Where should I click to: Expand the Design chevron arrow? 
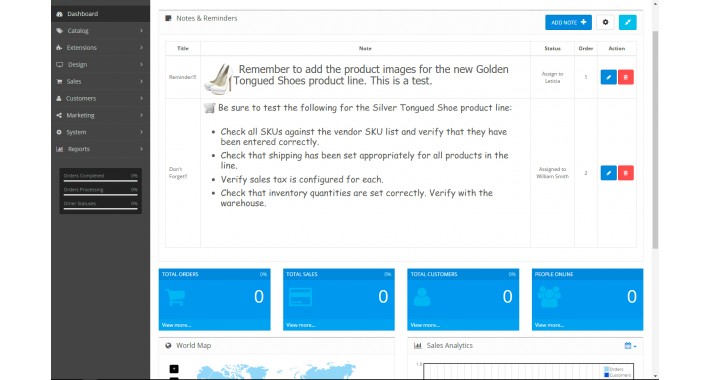[141, 64]
